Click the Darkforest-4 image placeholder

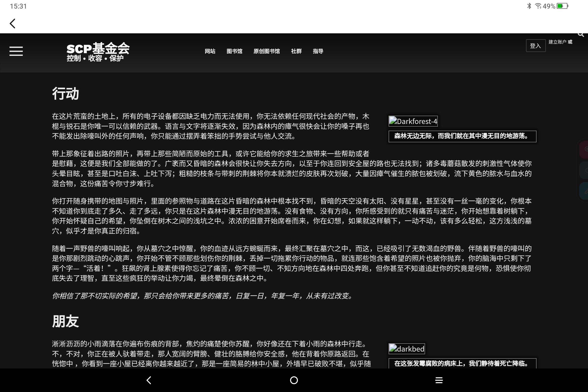413,121
